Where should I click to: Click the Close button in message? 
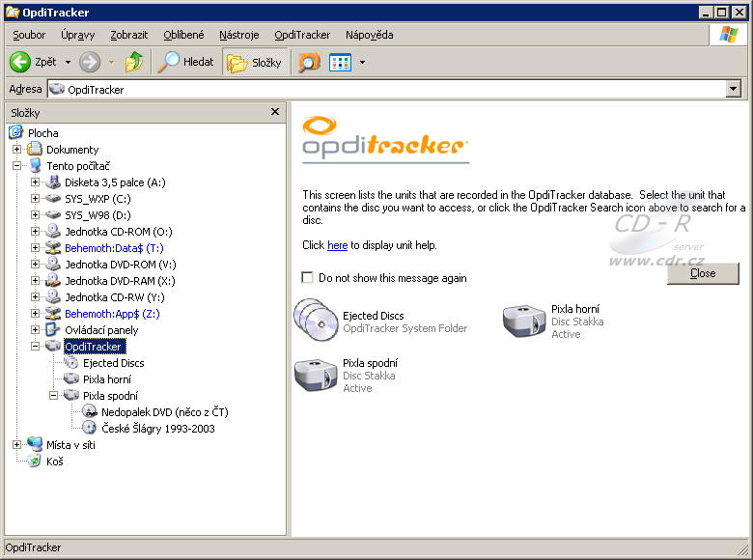click(x=703, y=273)
